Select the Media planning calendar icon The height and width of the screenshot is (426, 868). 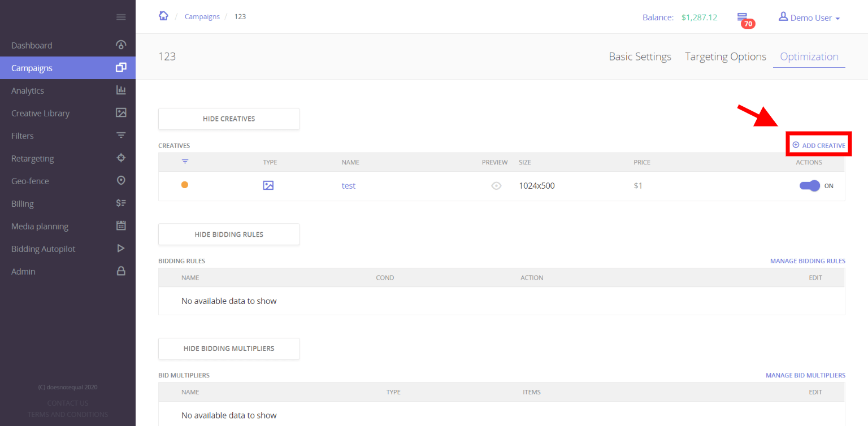(121, 226)
